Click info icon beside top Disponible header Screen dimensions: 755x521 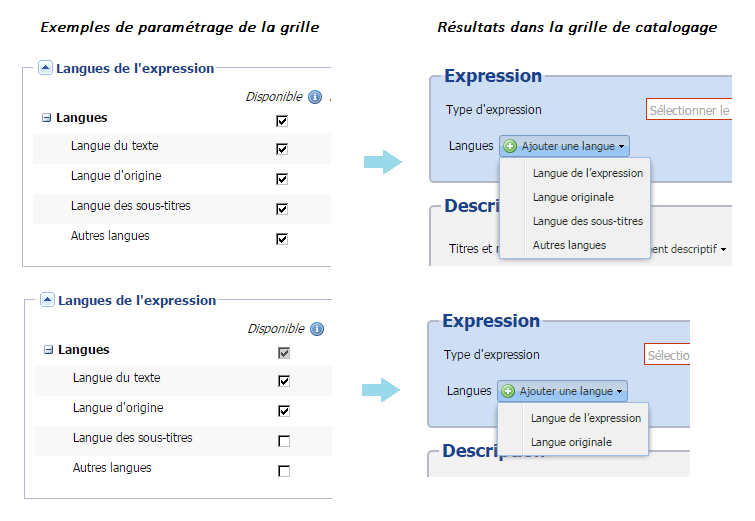pyautogui.click(x=315, y=97)
